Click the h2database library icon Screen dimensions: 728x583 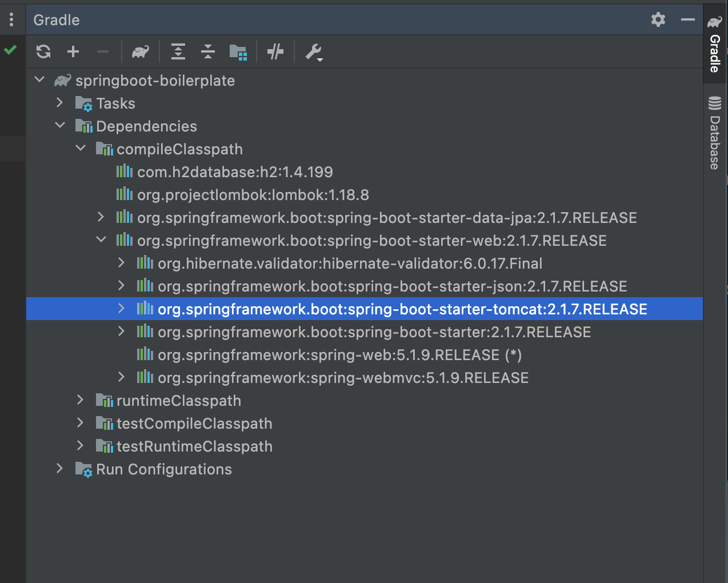click(125, 171)
